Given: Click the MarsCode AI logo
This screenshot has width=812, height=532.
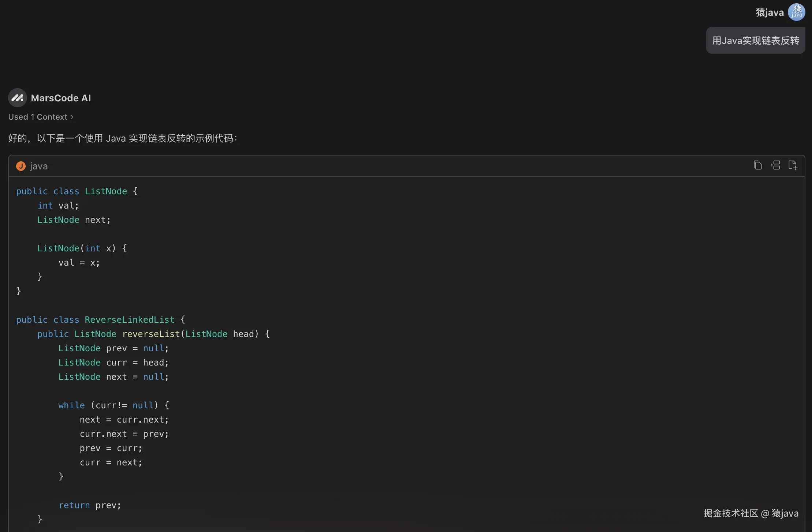Looking at the screenshot, I should [x=17, y=98].
